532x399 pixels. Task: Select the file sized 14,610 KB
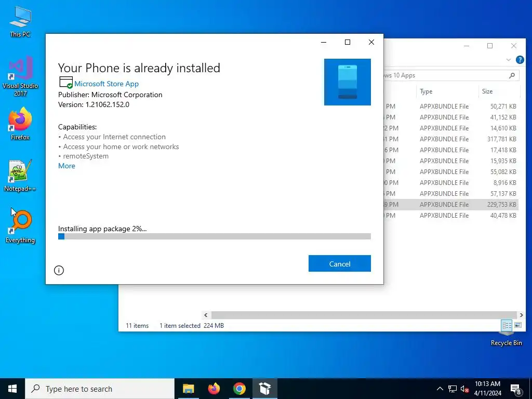[x=451, y=128]
